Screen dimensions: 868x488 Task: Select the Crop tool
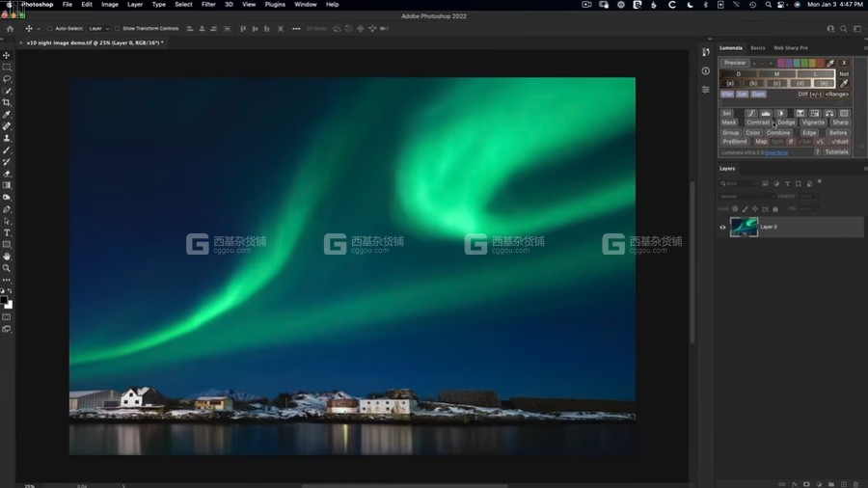[x=7, y=102]
